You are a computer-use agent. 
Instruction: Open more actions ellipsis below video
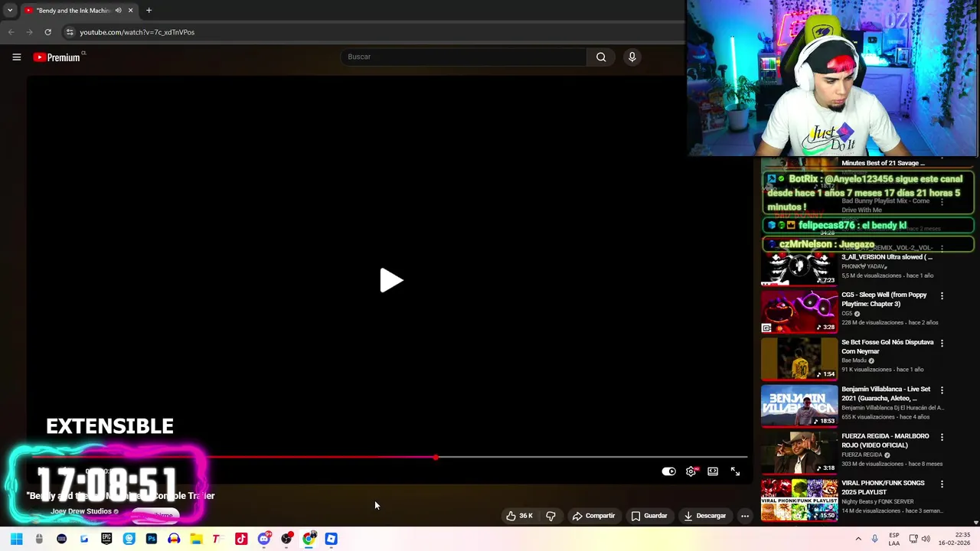[x=744, y=516]
